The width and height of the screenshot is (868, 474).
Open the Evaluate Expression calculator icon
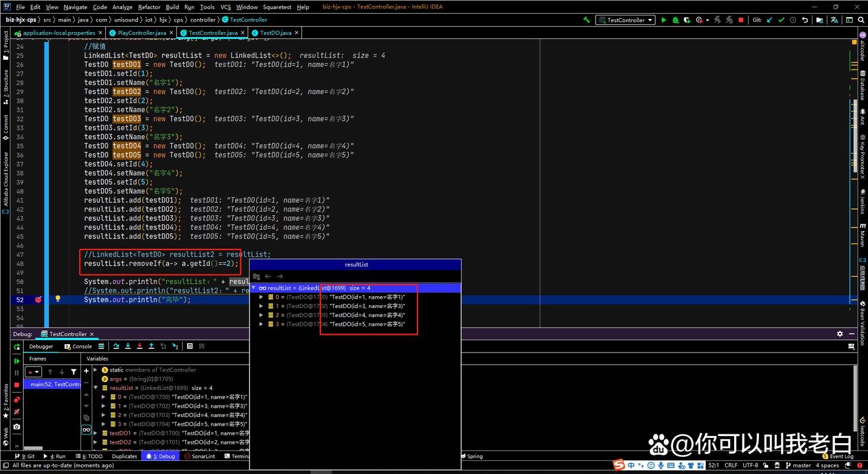[189, 346]
